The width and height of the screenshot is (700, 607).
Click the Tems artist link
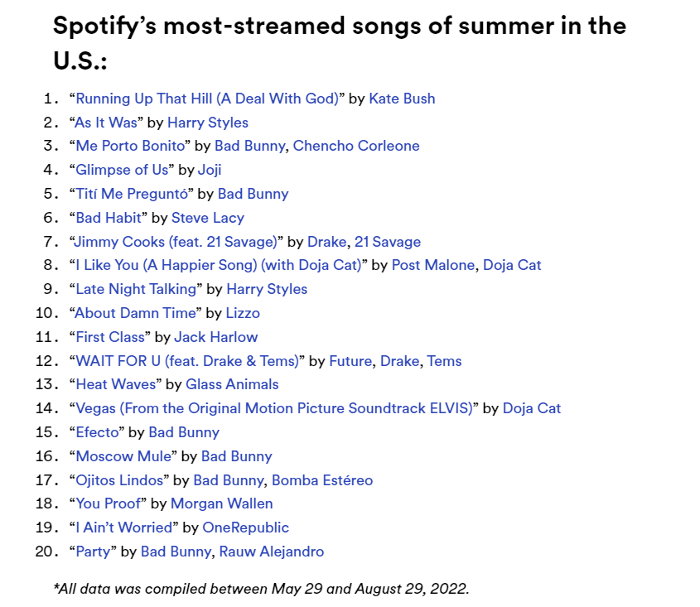[x=445, y=361]
